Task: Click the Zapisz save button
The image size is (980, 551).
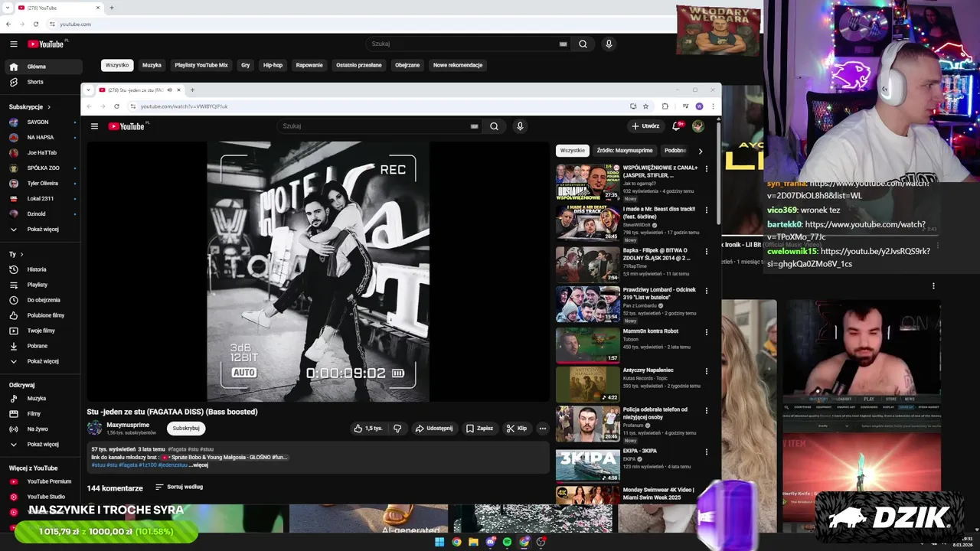Action: click(x=479, y=429)
